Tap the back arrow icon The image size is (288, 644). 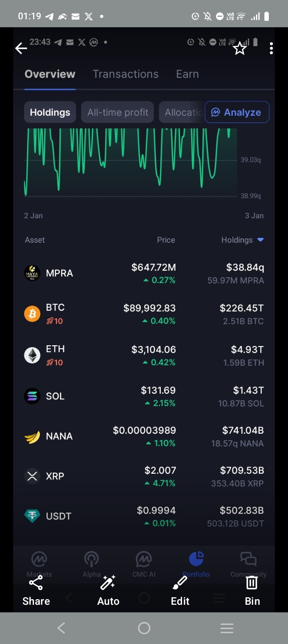tap(21, 49)
